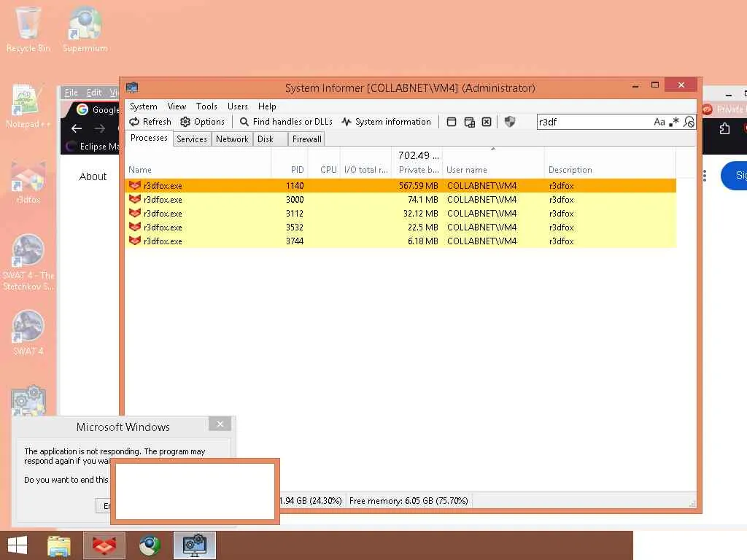
Task: Select r3dfox.exe process with PID 3532
Action: tap(400, 227)
